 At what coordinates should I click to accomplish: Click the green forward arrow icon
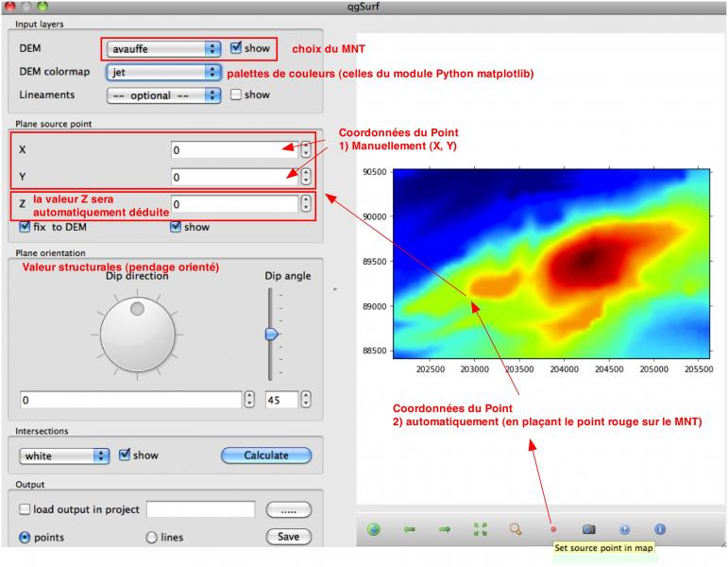pyautogui.click(x=445, y=529)
